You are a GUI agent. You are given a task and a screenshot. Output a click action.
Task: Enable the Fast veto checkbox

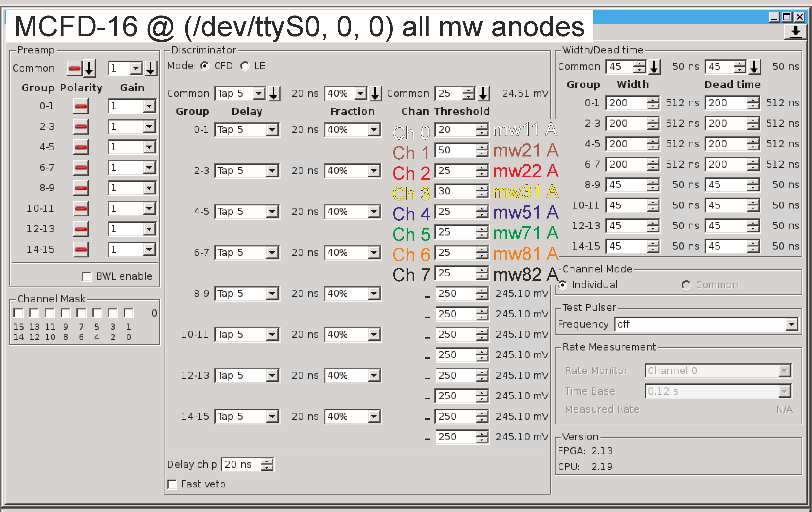(x=172, y=484)
